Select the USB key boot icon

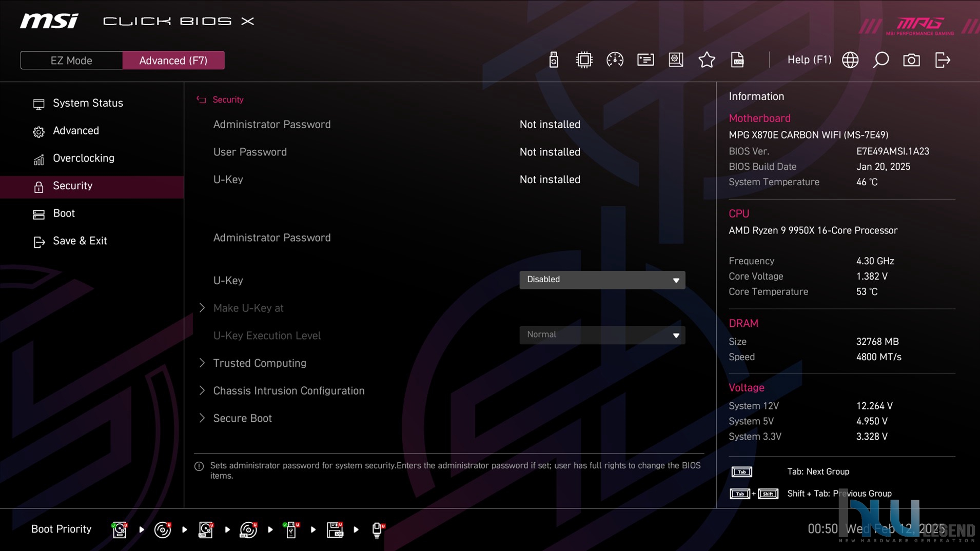pyautogui.click(x=291, y=529)
